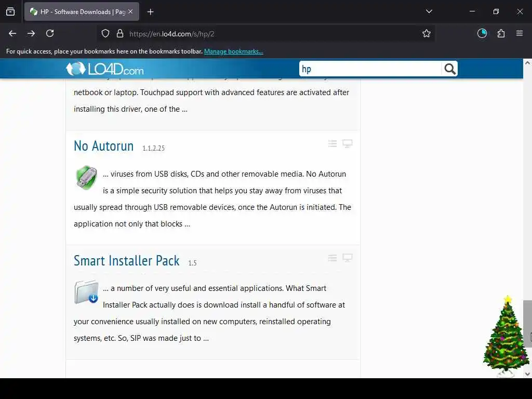Open a new browser tab

tap(150, 12)
